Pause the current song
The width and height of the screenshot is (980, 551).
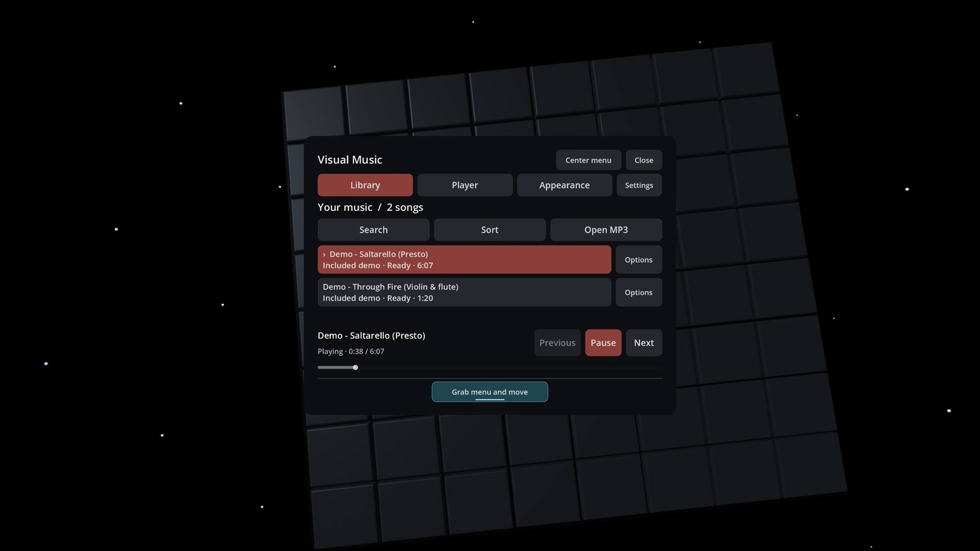point(603,343)
